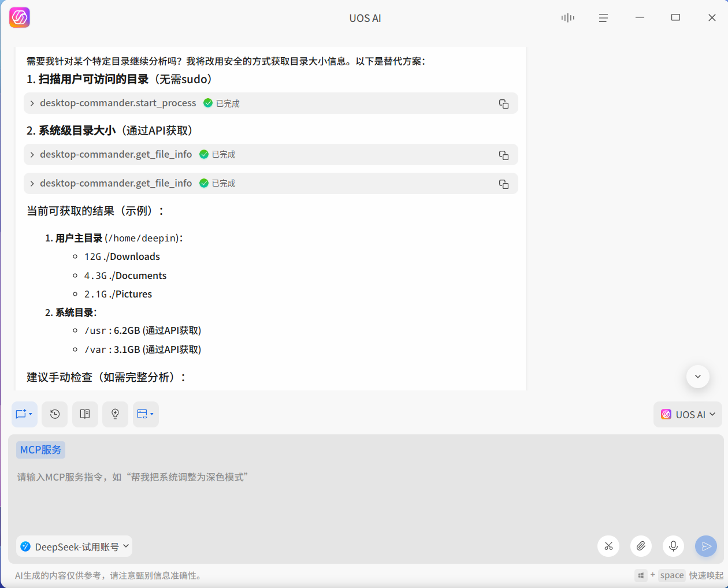The width and height of the screenshot is (728, 588).
Task: Toggle the lightbulb deep thinking icon
Action: (x=115, y=414)
